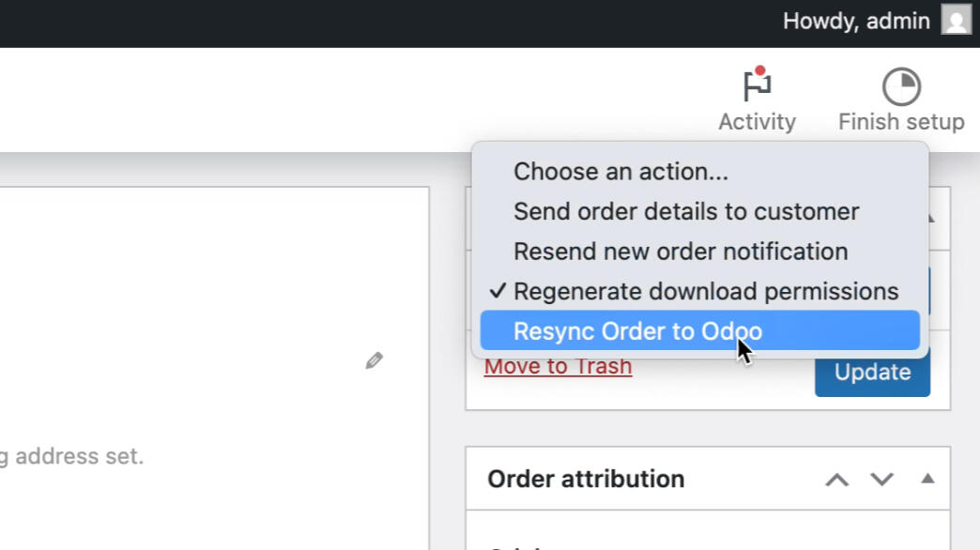Move Order attribution panel up
The height and width of the screenshot is (550, 980).
tap(836, 480)
